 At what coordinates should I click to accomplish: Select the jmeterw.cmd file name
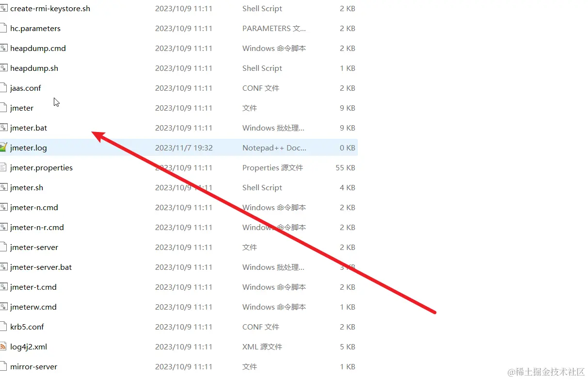click(33, 307)
